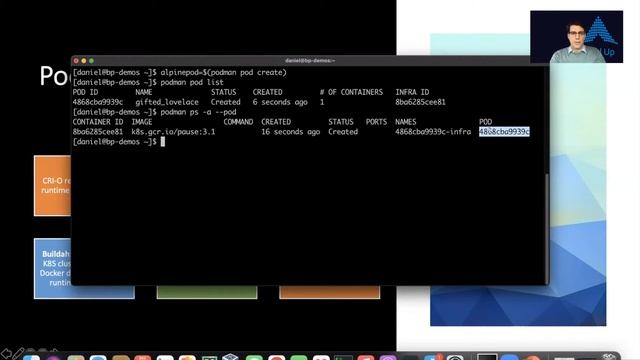Click the 'POD' column header
640x360 pixels.
[x=485, y=122]
